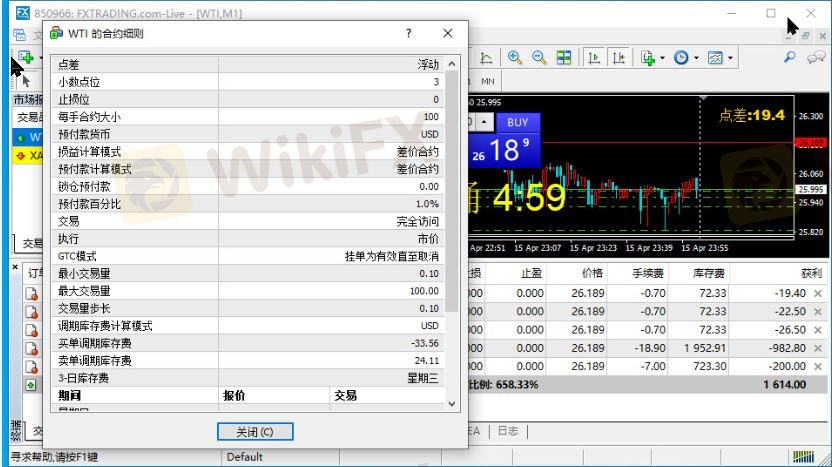Toggle the chart shift icon
This screenshot has height=467, width=832.
(x=619, y=58)
